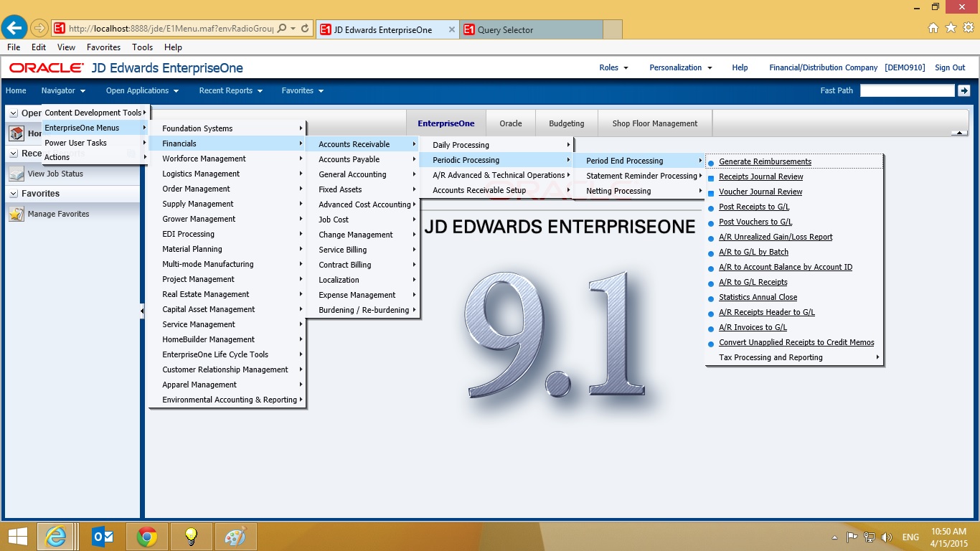
Task: Click the browser forward arrow button
Action: click(x=39, y=29)
